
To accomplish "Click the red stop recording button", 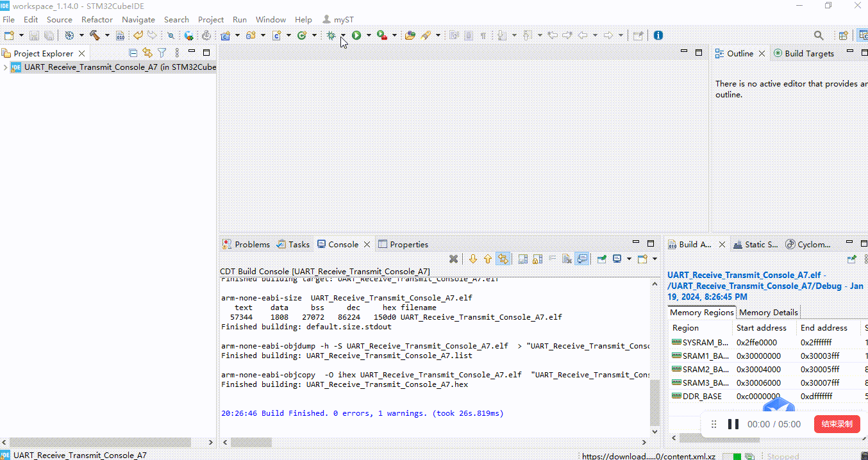I will coord(837,424).
